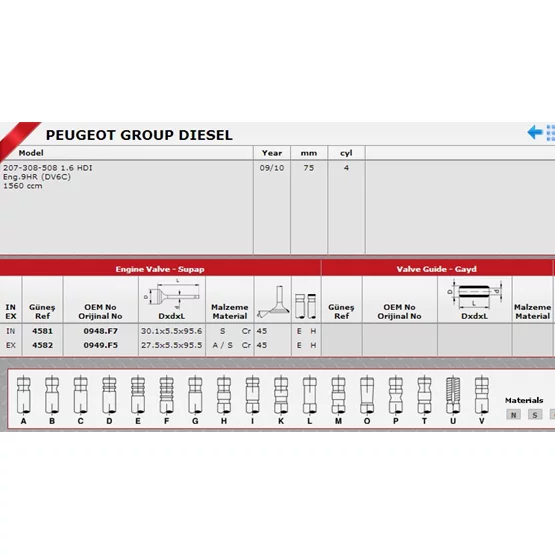The image size is (555, 555).
Task: Click the IN row label
Action: point(11,331)
